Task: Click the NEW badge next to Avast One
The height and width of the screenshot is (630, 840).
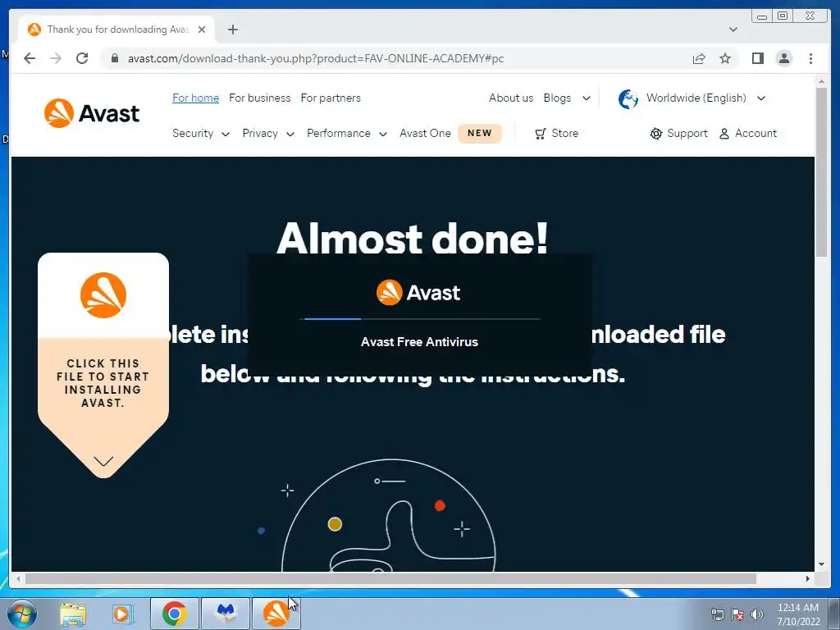Action: point(479,134)
